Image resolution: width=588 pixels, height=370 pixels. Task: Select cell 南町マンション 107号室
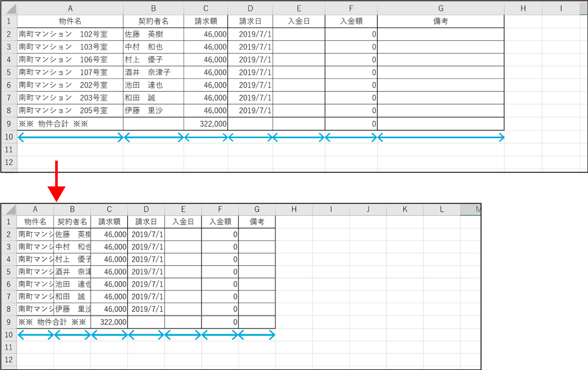click(x=70, y=72)
